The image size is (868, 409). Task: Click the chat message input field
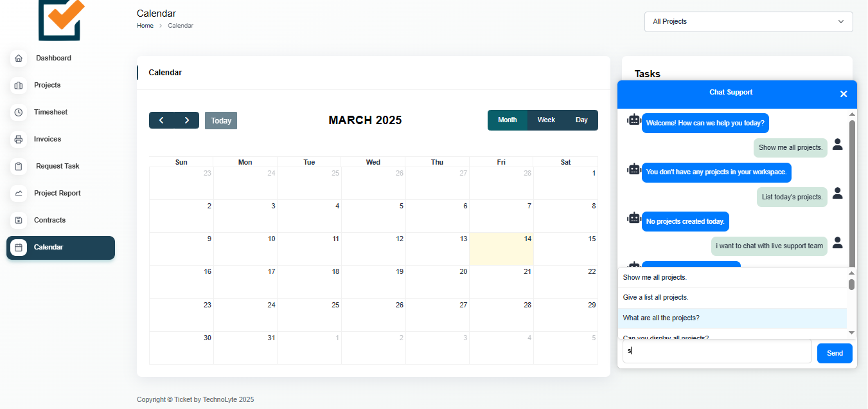pyautogui.click(x=716, y=352)
